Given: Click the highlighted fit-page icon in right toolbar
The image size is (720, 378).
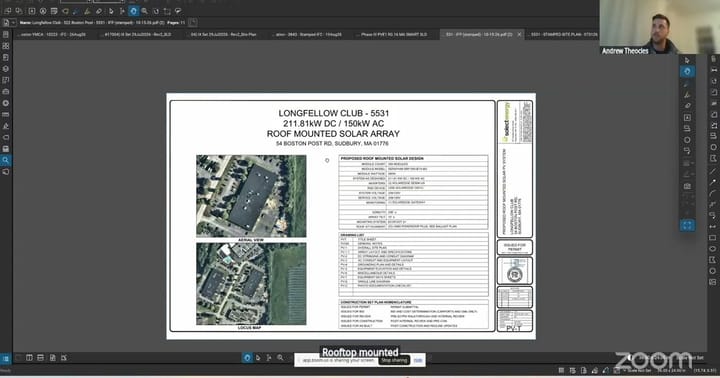Looking at the screenshot, I should pos(687,225).
